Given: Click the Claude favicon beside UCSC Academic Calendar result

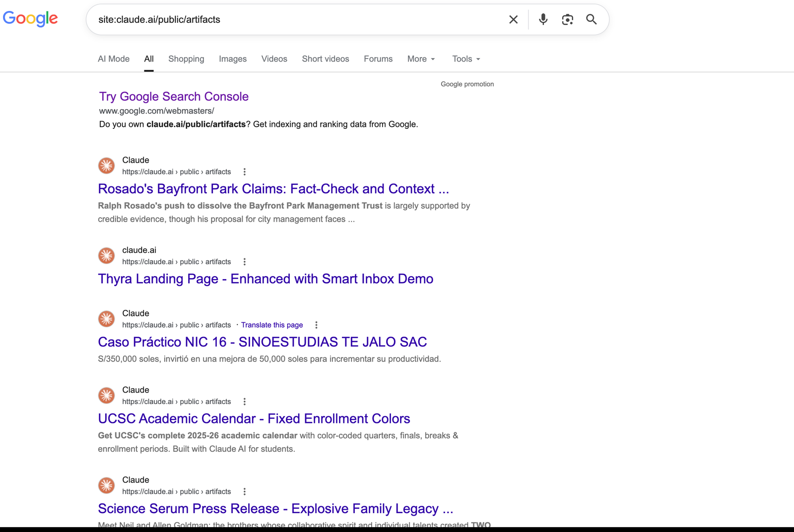Looking at the screenshot, I should [106, 396].
